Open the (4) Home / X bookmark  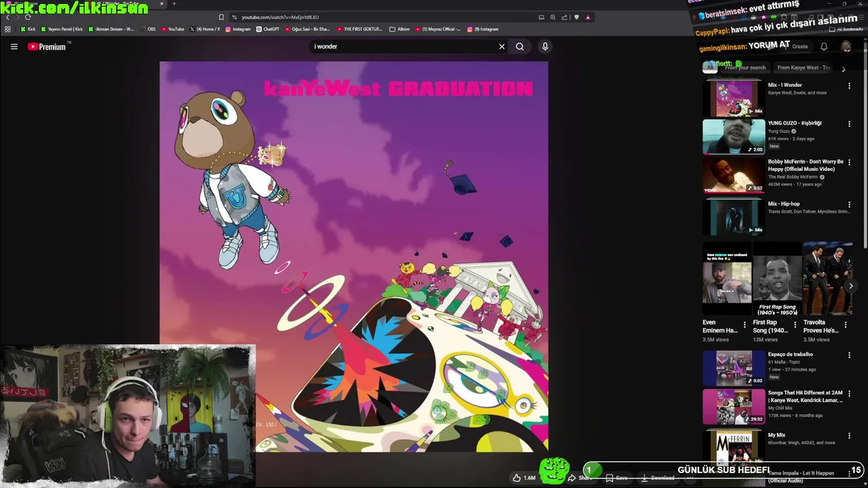click(205, 29)
